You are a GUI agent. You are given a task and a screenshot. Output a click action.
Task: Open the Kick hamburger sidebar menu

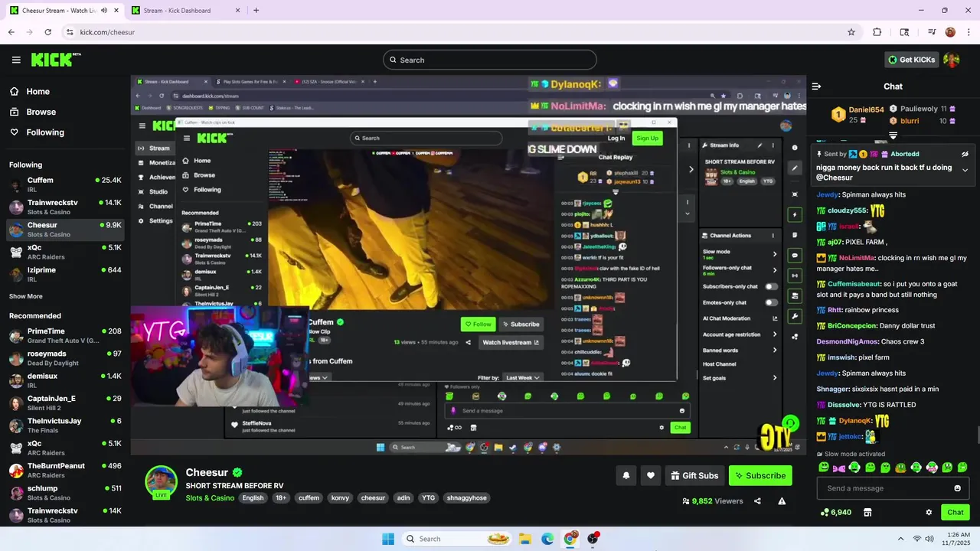pos(16,60)
